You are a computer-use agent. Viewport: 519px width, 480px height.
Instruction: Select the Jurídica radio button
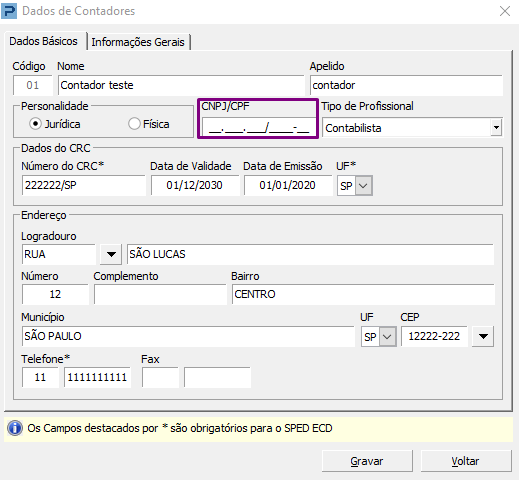point(35,124)
